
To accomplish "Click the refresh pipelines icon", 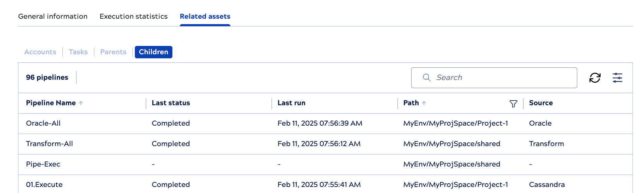I will (x=595, y=78).
